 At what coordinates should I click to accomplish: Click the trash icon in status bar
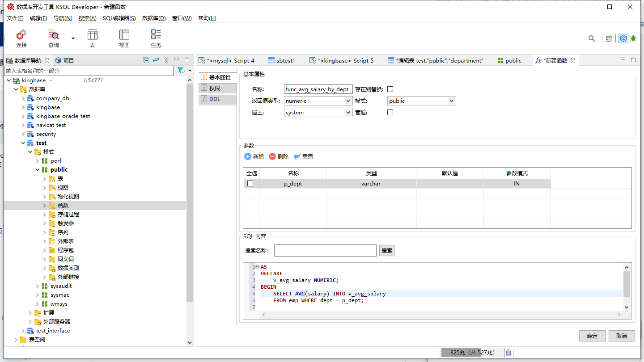[x=508, y=353]
